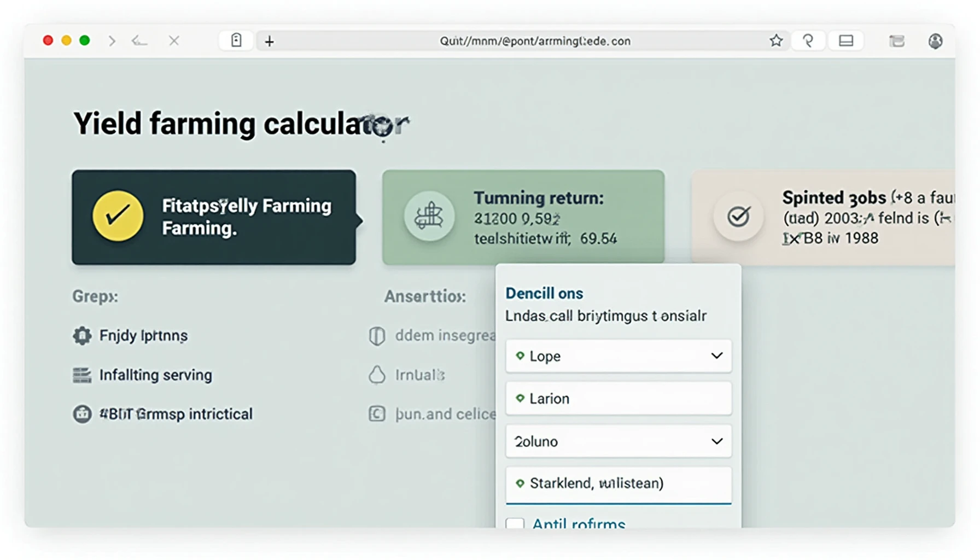The width and height of the screenshot is (980, 560).
Task: Click the browser forward arrow
Action: click(x=112, y=41)
